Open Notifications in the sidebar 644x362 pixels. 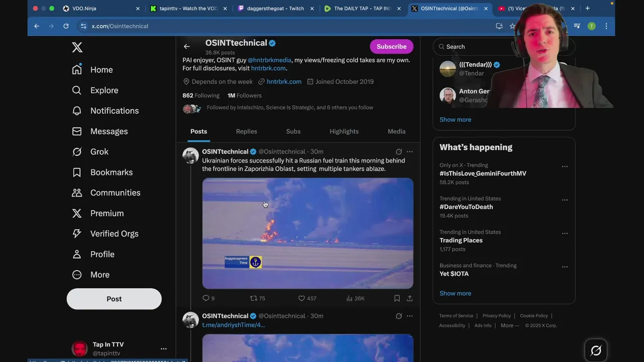105,111
